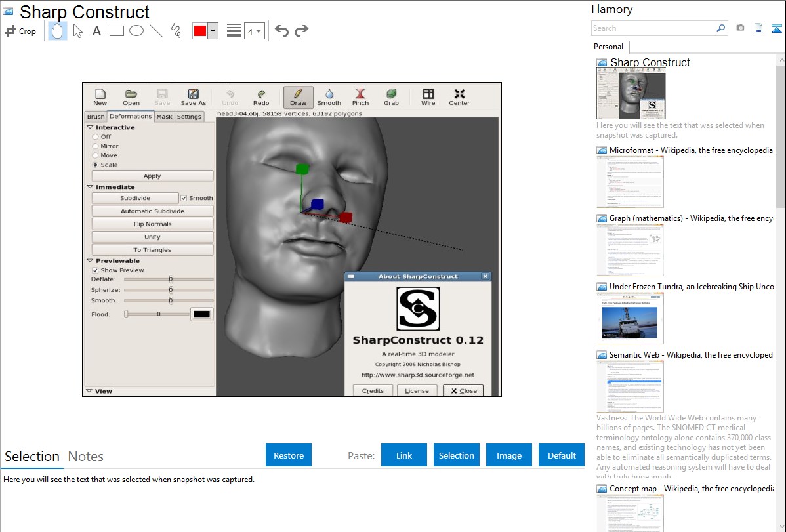Select the Move radio option
Image resolution: width=786 pixels, height=532 pixels.
click(x=95, y=155)
